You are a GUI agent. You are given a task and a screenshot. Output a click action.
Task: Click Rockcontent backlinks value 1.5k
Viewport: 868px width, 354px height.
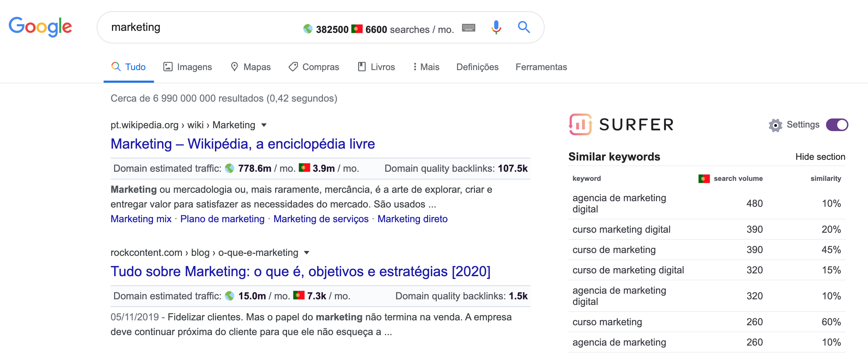(x=518, y=296)
